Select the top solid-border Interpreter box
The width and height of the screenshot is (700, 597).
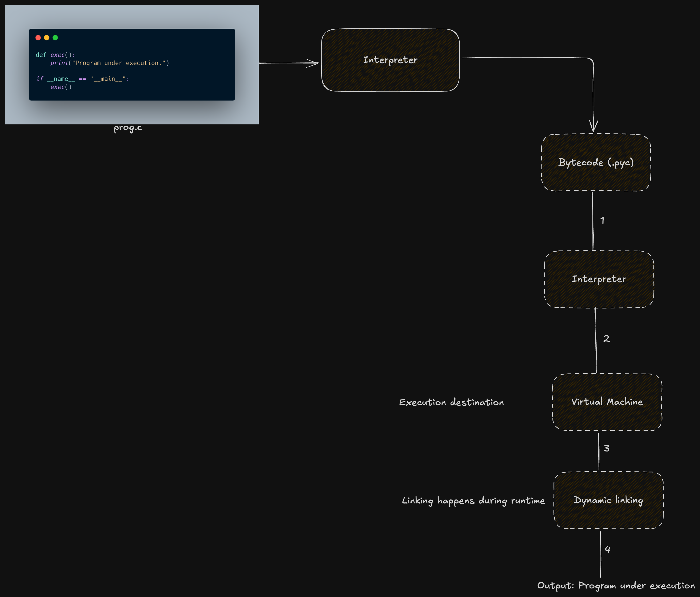tap(390, 60)
